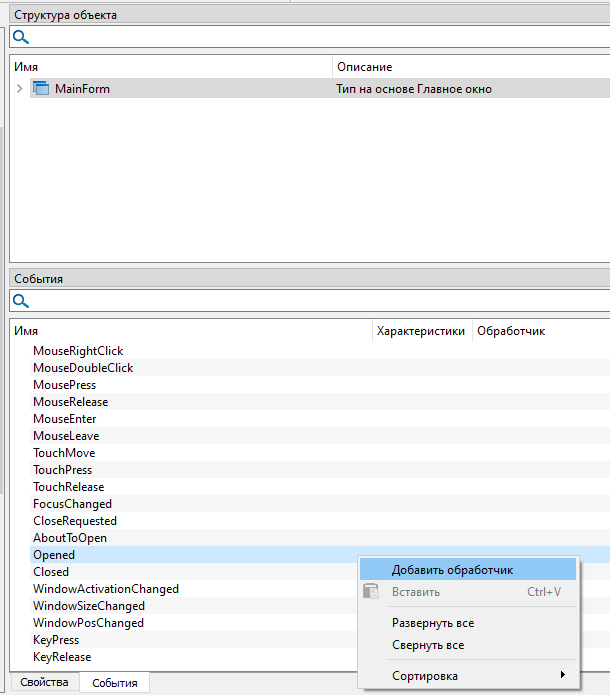Select the MouseRightClick event row
Viewport: 610px width, 695px height.
click(x=78, y=351)
